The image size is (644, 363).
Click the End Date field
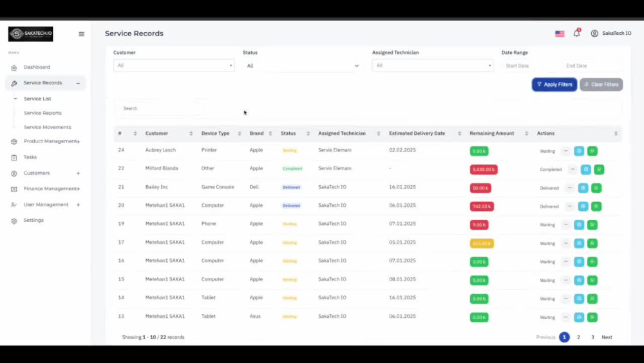[x=592, y=66]
